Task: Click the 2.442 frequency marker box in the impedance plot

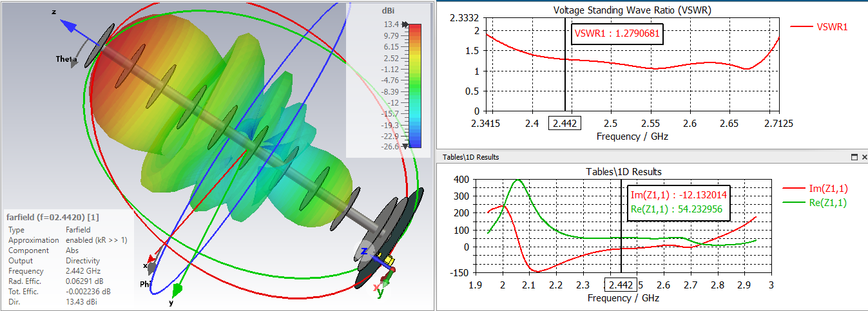Action: click(621, 285)
